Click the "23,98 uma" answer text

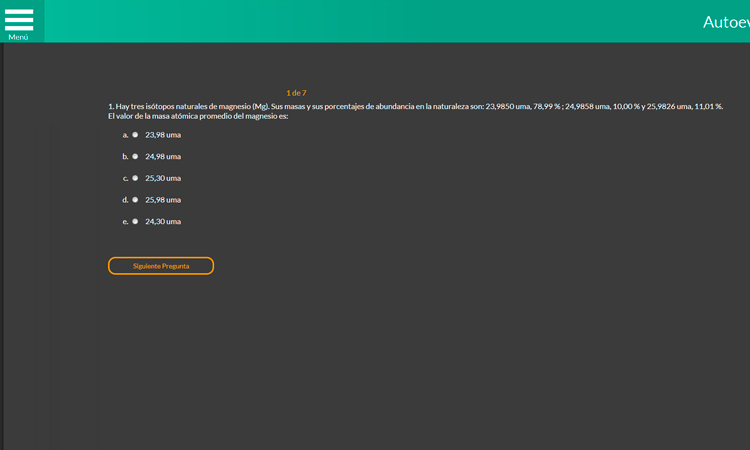(x=163, y=135)
